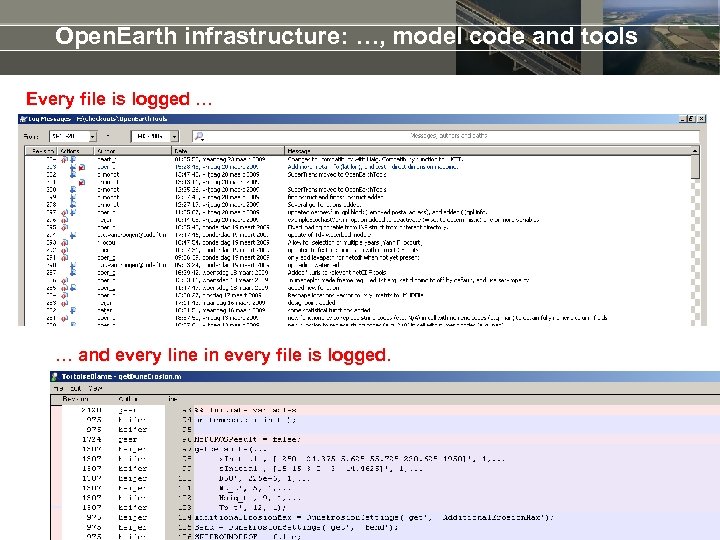Click the TortoiseBlame window title icon
720x540 pixels.
pos(55,377)
